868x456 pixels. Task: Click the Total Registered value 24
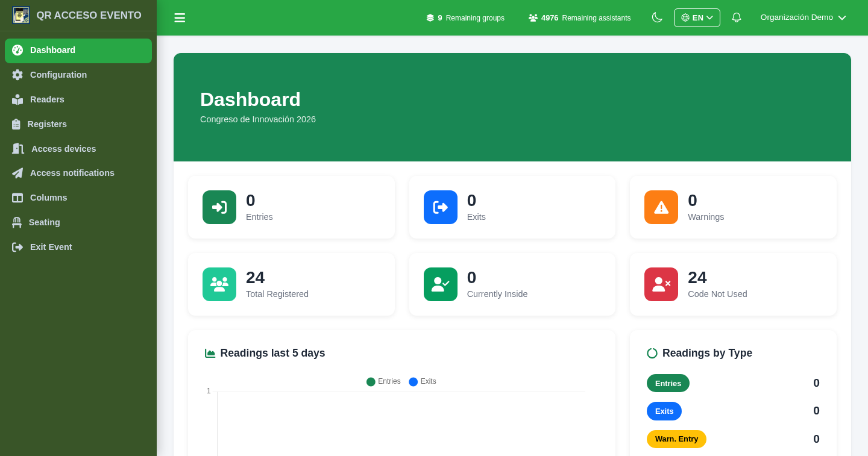pos(255,277)
